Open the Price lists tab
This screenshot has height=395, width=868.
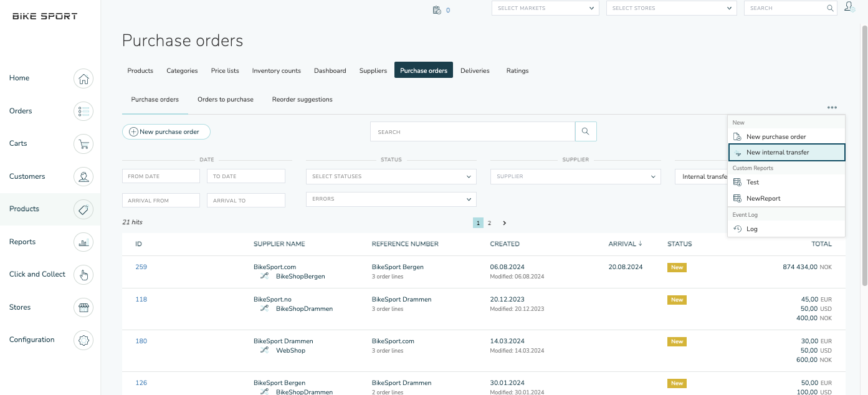pyautogui.click(x=225, y=70)
